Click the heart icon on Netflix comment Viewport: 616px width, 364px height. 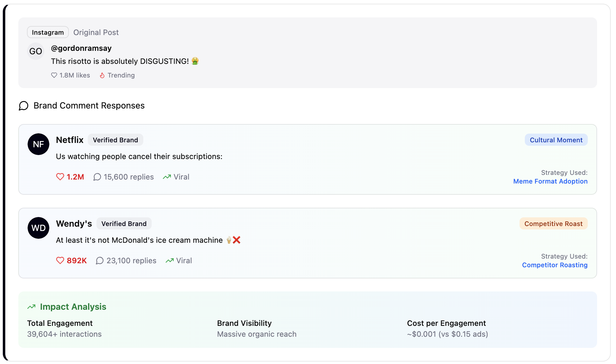coord(60,177)
